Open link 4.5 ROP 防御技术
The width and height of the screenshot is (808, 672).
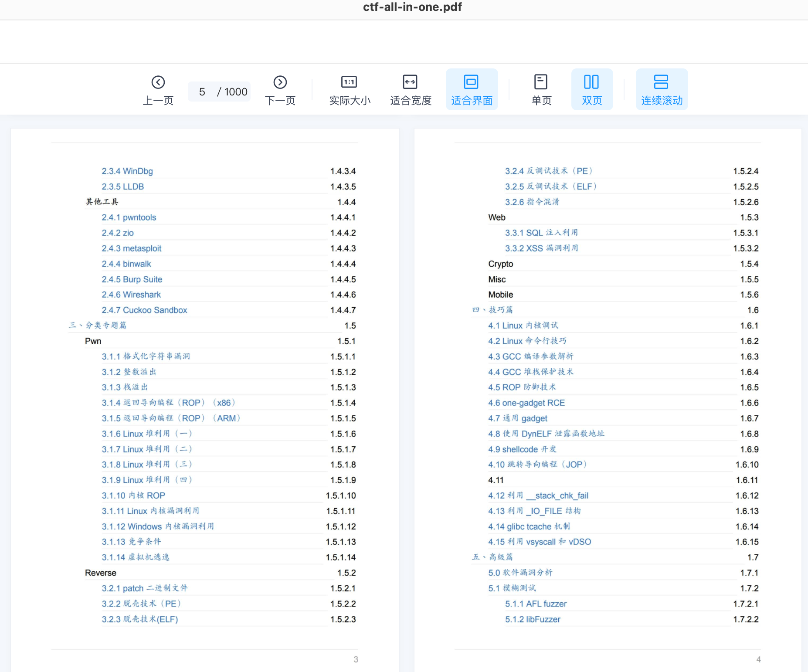tap(522, 387)
